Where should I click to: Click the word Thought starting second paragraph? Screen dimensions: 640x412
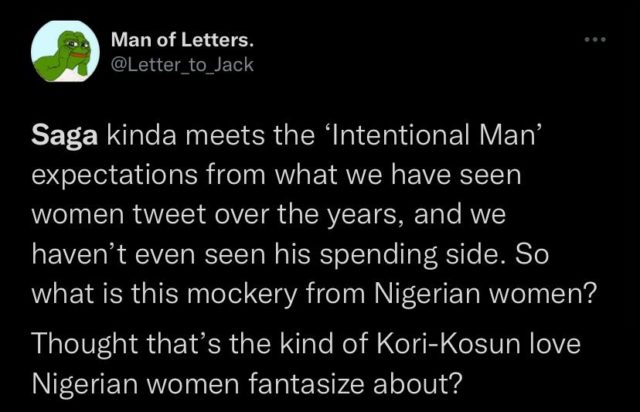(84, 344)
